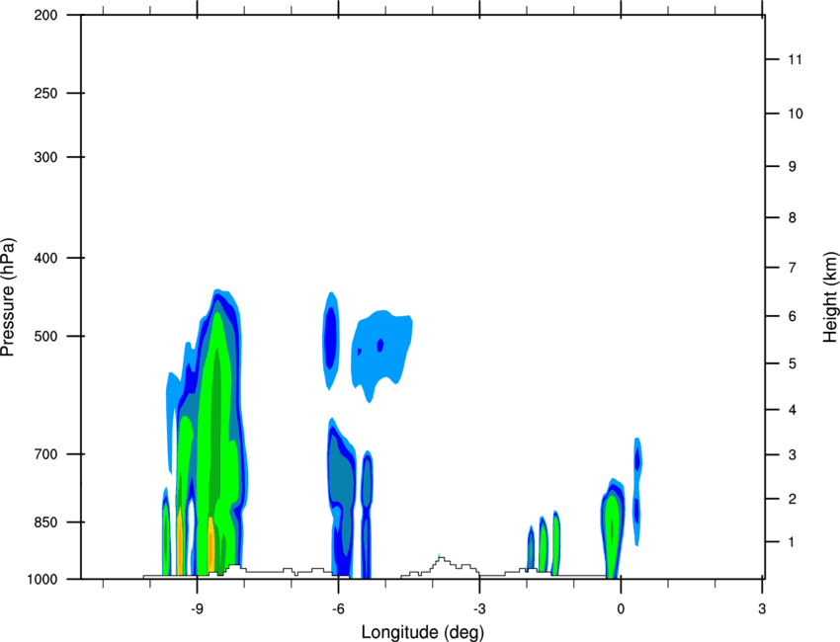
Task: Click the 4 km height label
Action: point(793,410)
